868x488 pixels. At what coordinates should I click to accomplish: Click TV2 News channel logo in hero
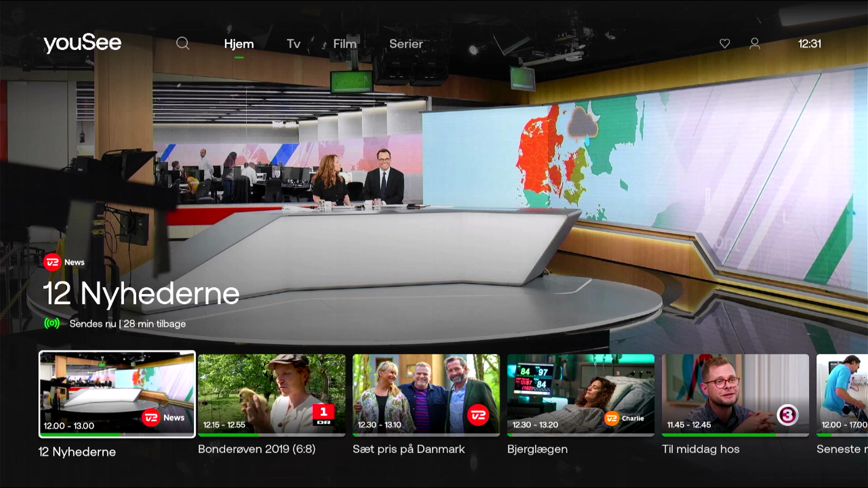click(x=64, y=262)
